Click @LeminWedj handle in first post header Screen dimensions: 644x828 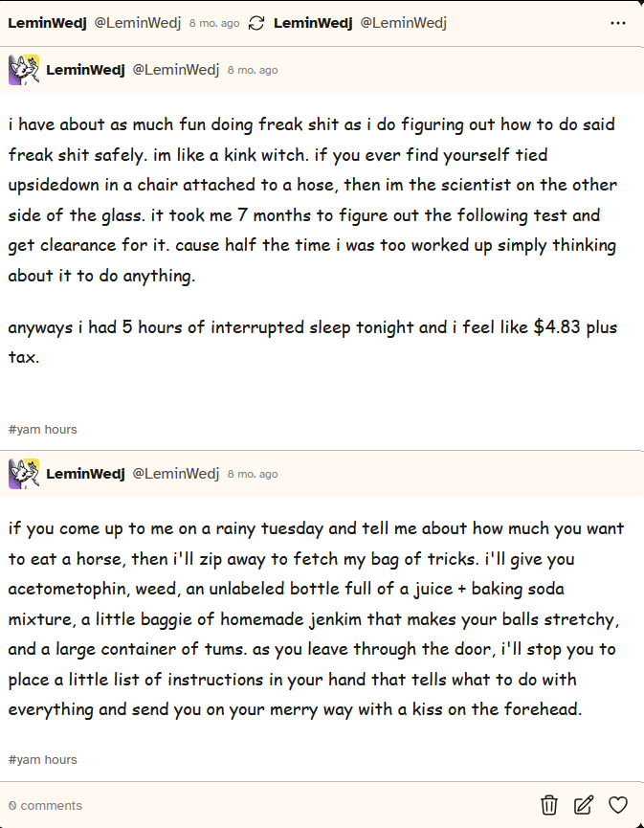coord(175,70)
